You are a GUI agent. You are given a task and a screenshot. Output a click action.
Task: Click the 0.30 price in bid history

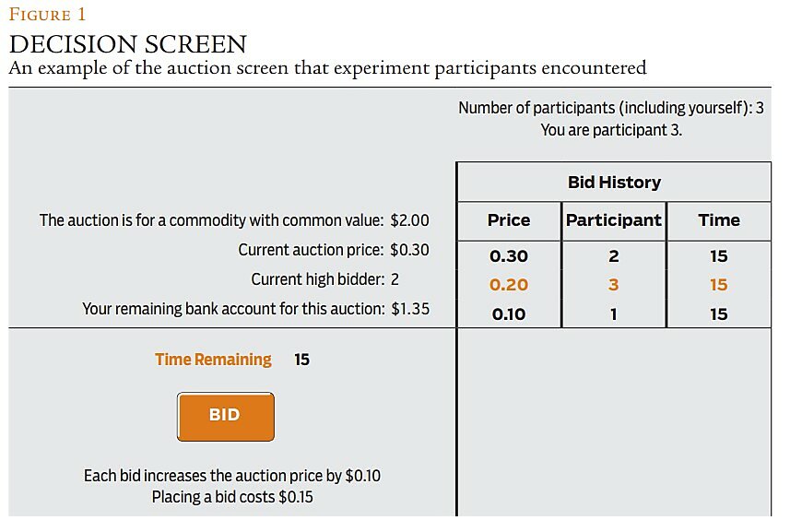[509, 256]
